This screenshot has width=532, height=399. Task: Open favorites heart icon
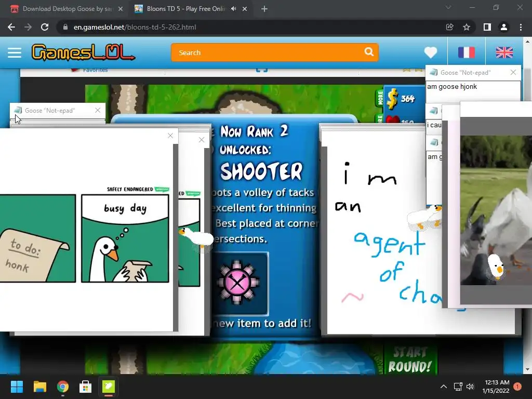click(x=431, y=52)
